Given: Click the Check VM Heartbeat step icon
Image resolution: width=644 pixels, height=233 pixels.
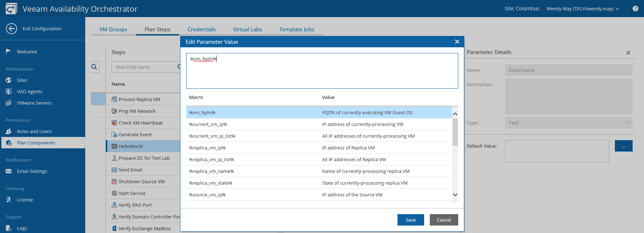Looking at the screenshot, I should tap(114, 123).
